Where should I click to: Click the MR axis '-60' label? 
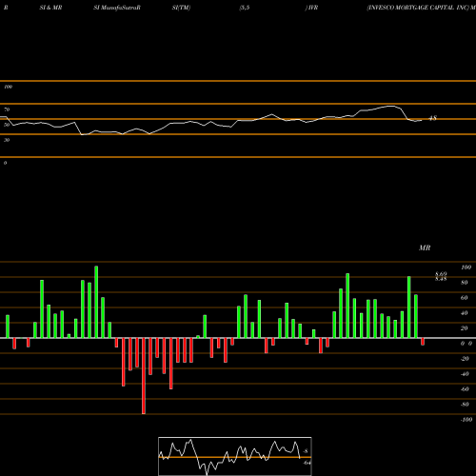click(x=465, y=389)
